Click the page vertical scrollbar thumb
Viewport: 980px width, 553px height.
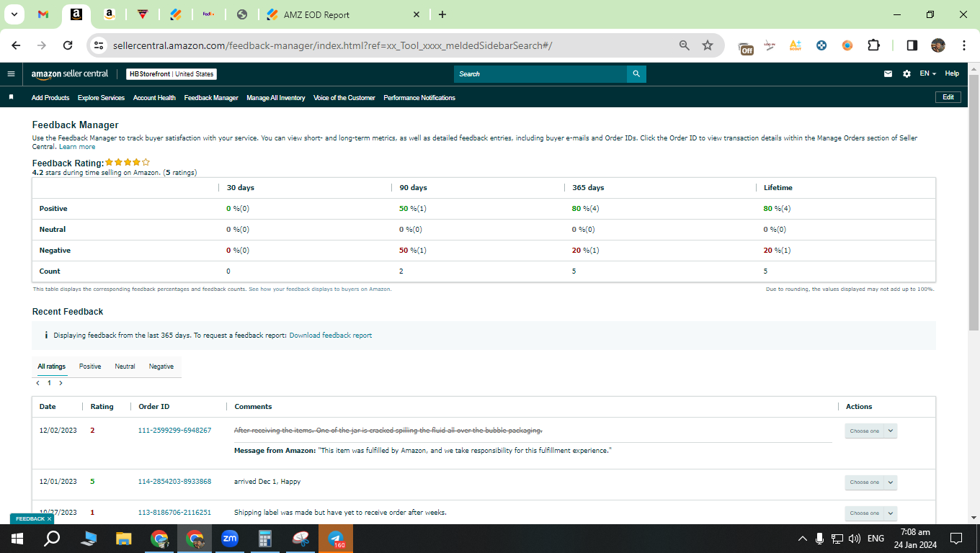click(974, 202)
